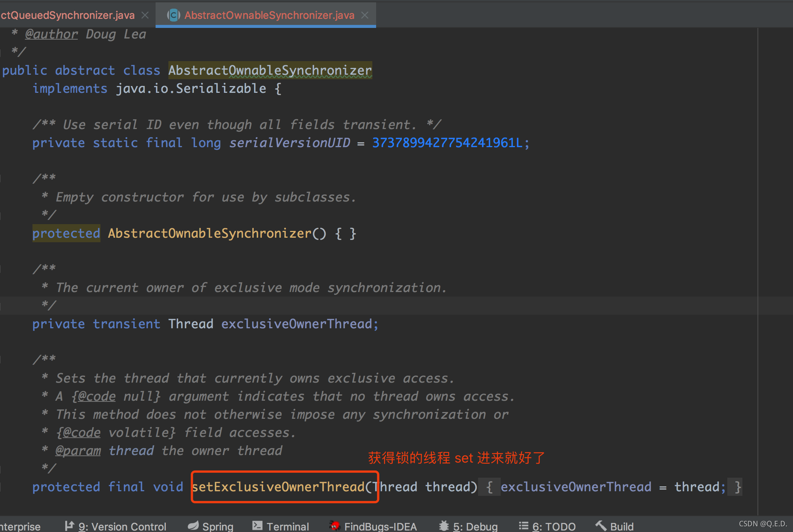
Task: Switch to the AbstractQueuedSynchronizer.java tab
Action: pos(68,15)
